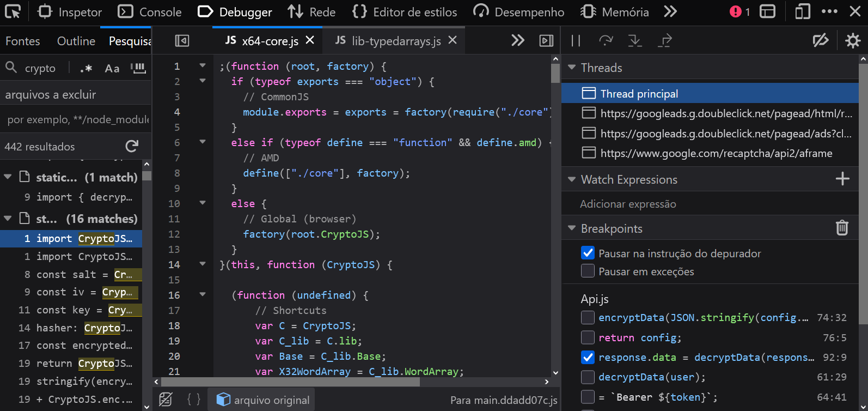Close the developer tools
This screenshot has width=868, height=411.
855,11
